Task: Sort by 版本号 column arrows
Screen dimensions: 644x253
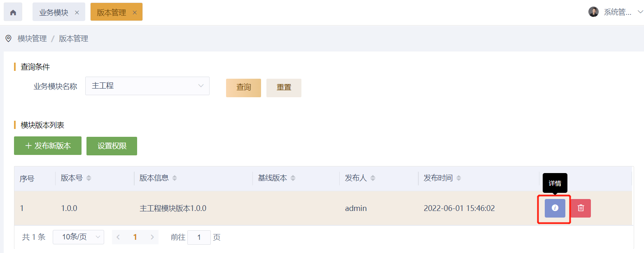Action: (x=89, y=178)
